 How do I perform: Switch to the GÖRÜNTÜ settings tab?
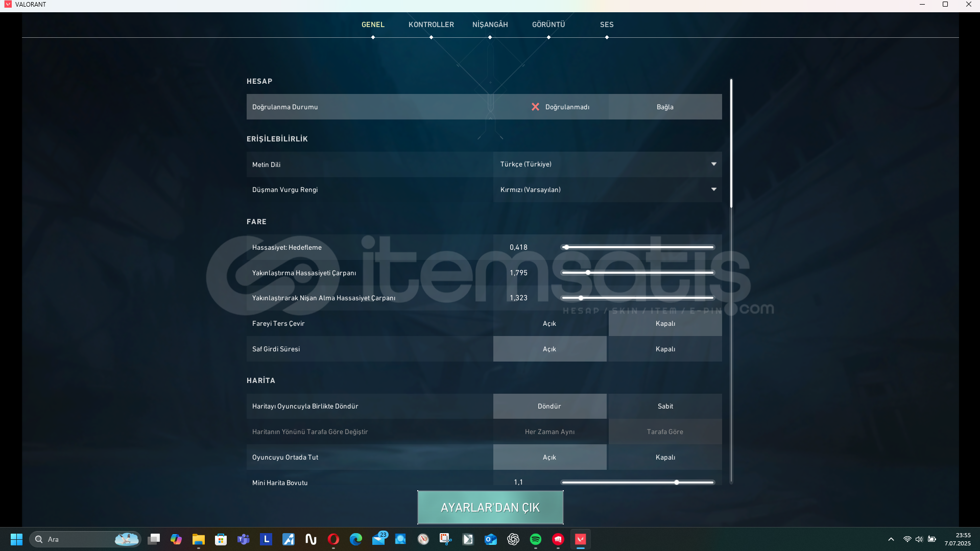(548, 25)
